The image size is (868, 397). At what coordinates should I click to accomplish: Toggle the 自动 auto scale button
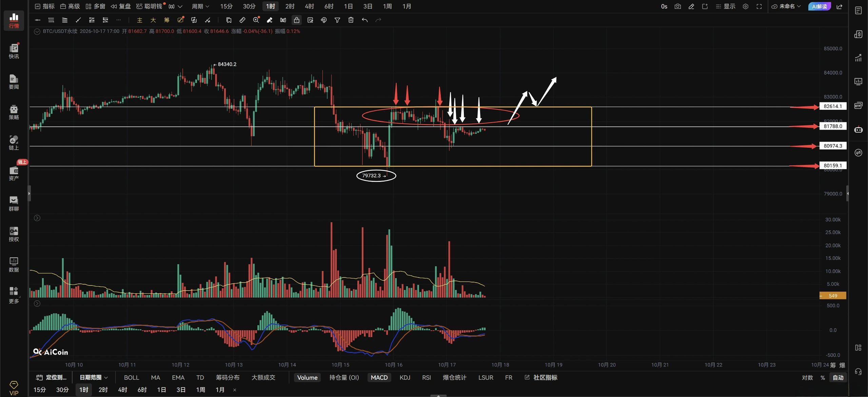coord(838,377)
